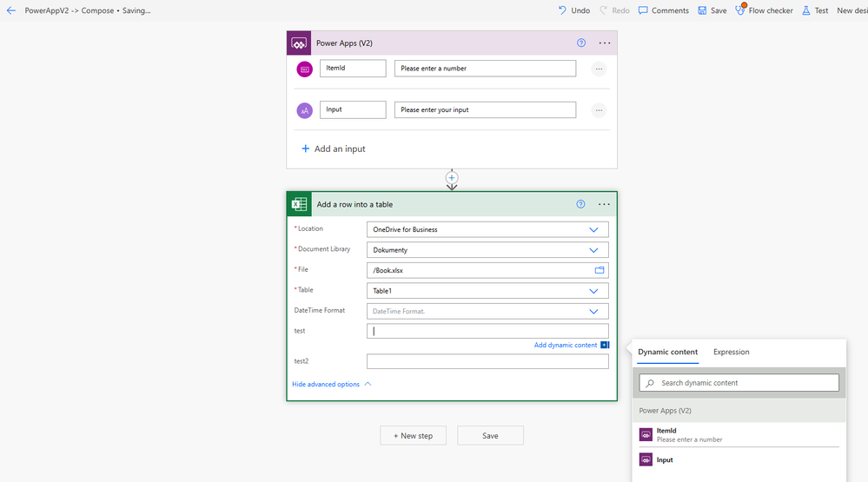Click the blue Add dynamic content plus icon

(605, 345)
